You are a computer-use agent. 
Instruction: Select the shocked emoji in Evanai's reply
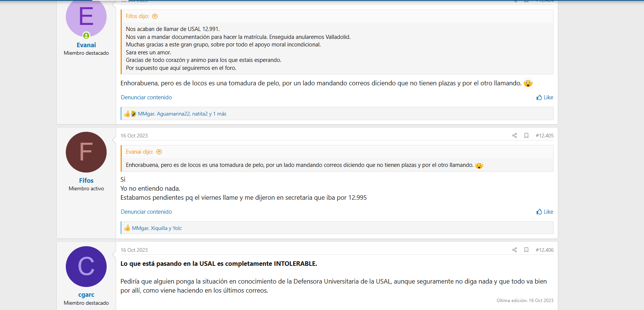528,83
